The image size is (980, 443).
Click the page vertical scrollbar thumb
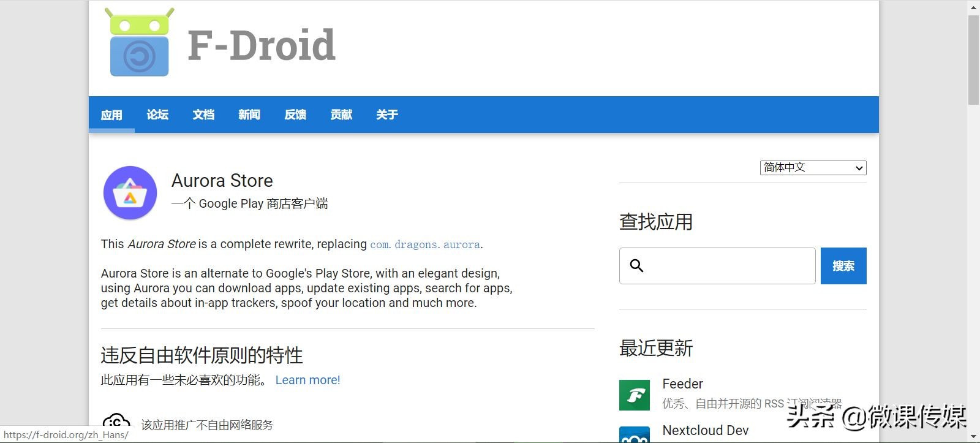[973, 60]
